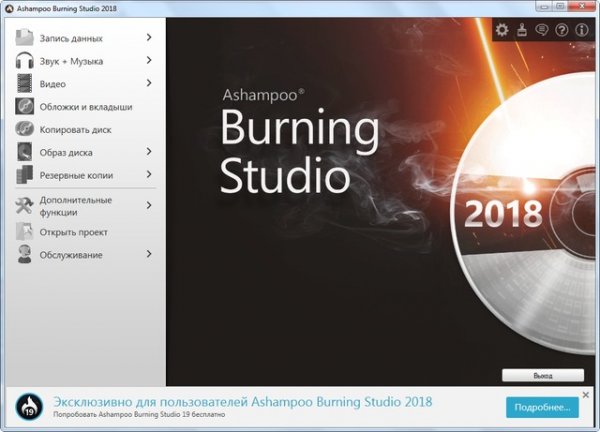
Task: Click the Эксклюзивно для пользователей banner headline
Action: pos(243,402)
